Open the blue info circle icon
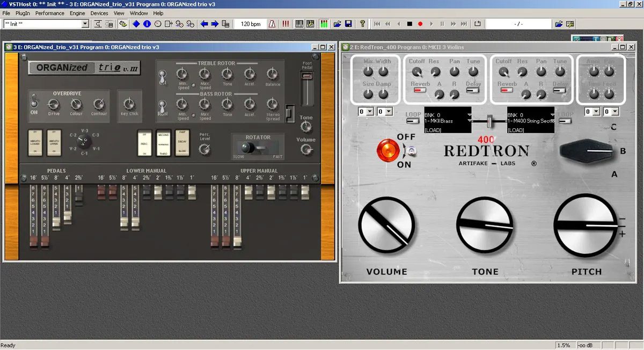Image resolution: width=644 pixels, height=350 pixels. tap(147, 24)
